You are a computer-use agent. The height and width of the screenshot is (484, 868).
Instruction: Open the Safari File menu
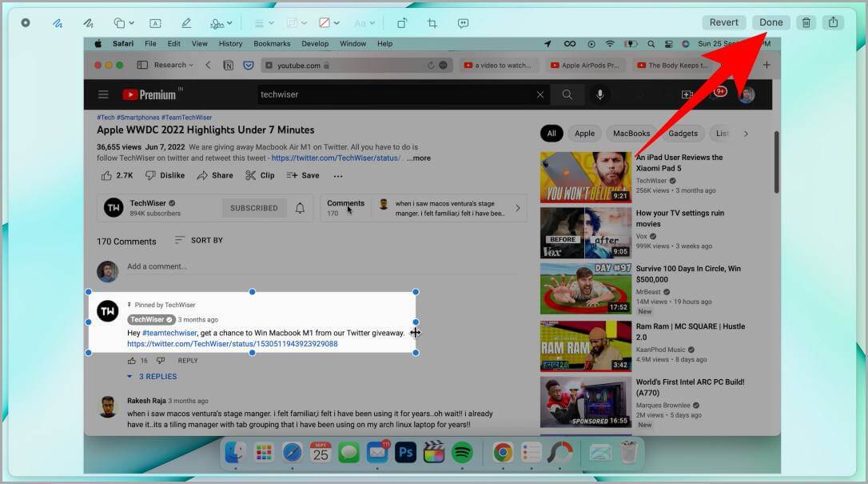click(x=150, y=44)
